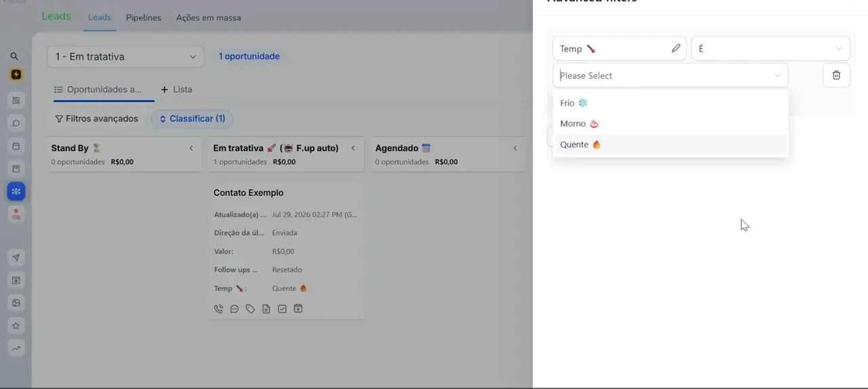
Task: Add a new view with '+ Lista'
Action: click(x=176, y=89)
